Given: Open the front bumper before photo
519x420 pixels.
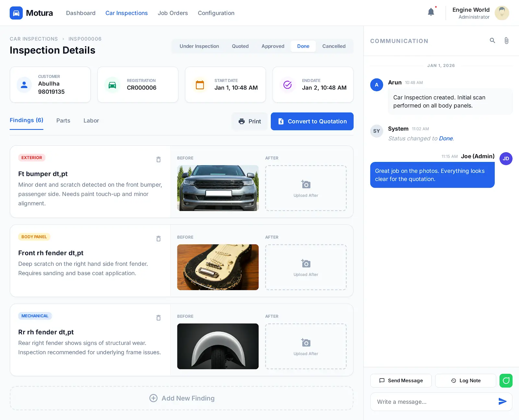Looking at the screenshot, I should pyautogui.click(x=218, y=188).
